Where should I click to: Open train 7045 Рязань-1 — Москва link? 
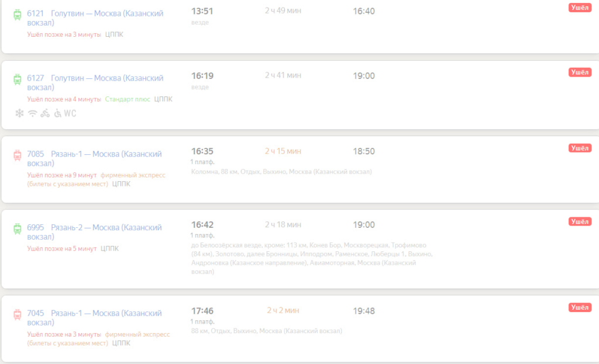pyautogui.click(x=94, y=317)
